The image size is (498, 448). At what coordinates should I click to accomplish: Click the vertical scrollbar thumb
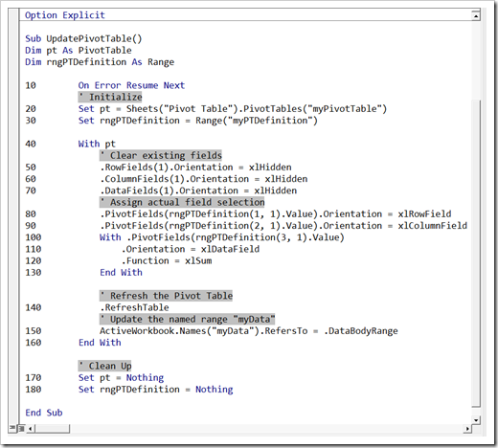click(476, 254)
